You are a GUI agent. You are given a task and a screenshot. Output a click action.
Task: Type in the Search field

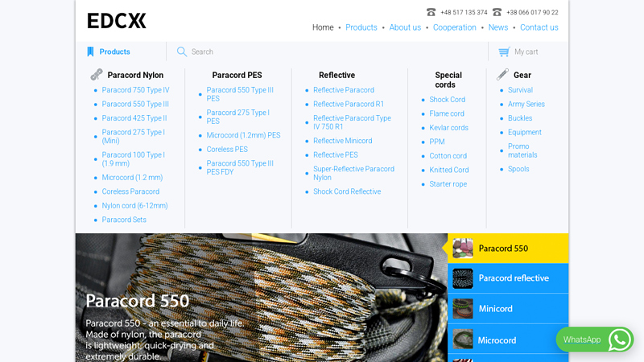(322, 51)
